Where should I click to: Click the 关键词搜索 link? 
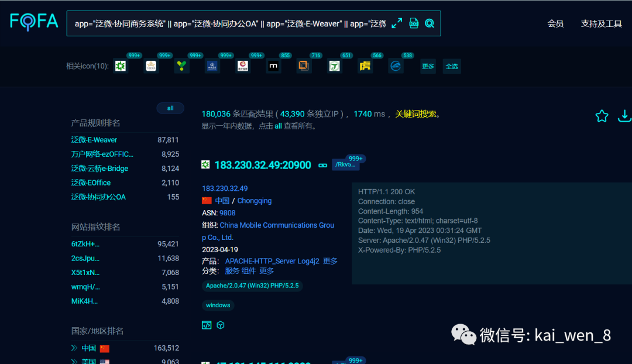pos(415,114)
